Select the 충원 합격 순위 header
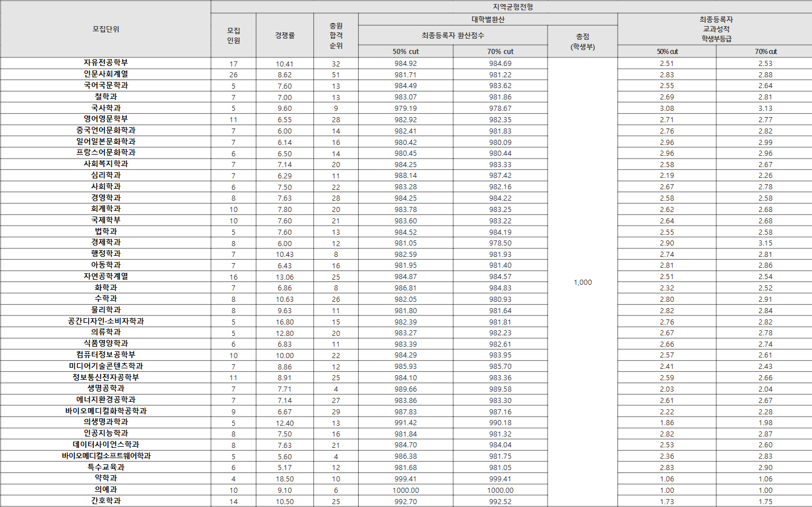Viewport: 812px width, 507px height. click(x=336, y=35)
